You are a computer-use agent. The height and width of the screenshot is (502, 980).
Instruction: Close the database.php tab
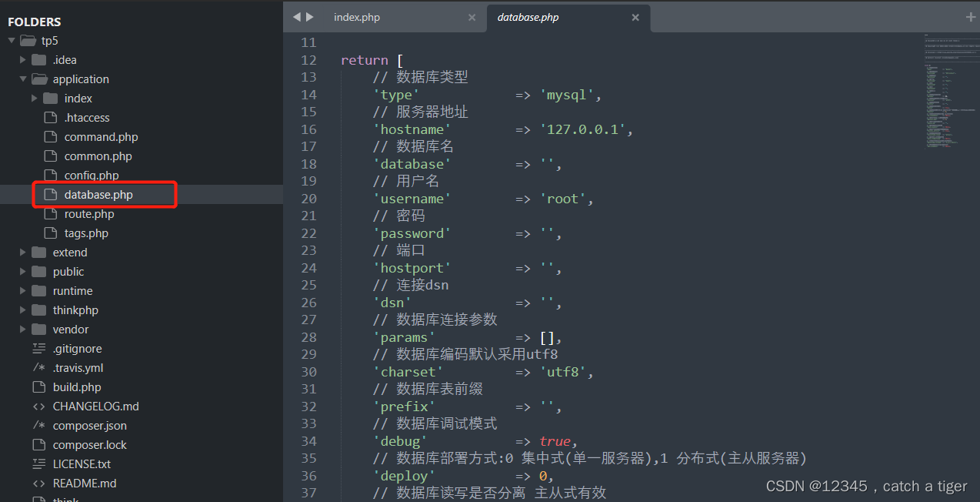point(635,16)
